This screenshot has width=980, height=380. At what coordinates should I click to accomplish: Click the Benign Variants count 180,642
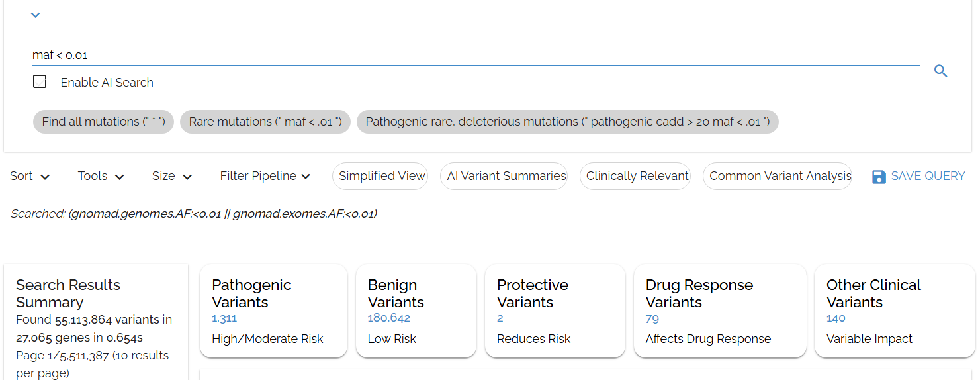click(x=388, y=318)
